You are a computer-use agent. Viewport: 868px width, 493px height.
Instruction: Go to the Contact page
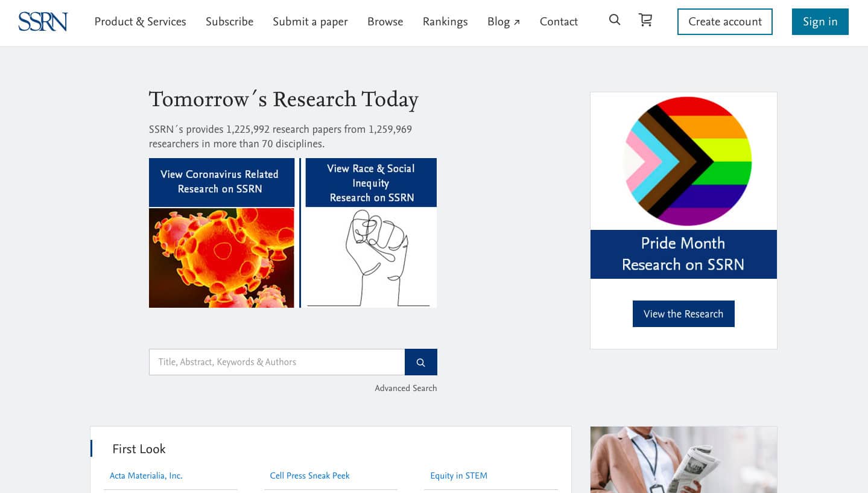(x=559, y=22)
